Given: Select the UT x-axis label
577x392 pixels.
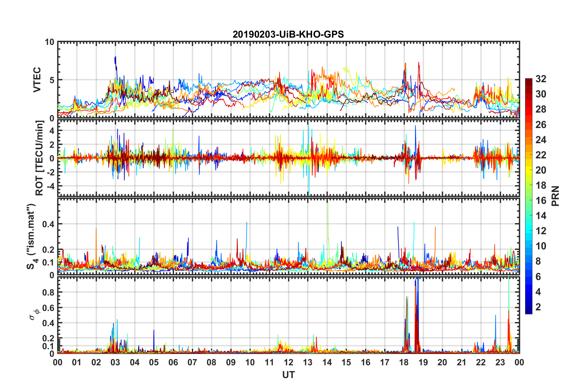Looking at the screenshot, I should coord(288,375).
